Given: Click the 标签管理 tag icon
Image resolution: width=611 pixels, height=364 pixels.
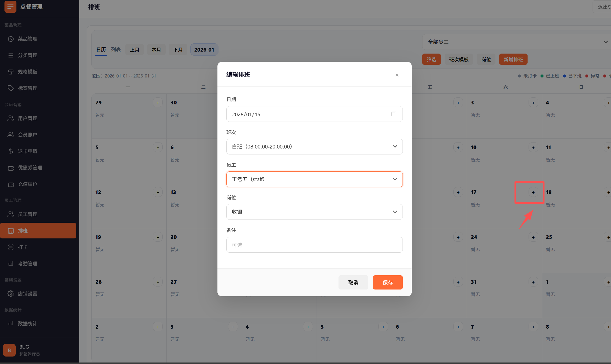Looking at the screenshot, I should click(x=11, y=88).
